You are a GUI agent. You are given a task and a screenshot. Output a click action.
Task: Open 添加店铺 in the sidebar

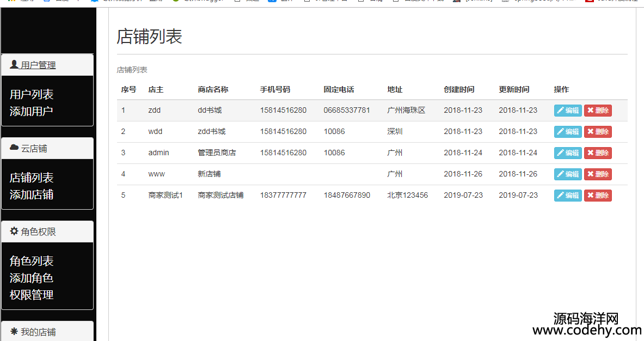pyautogui.click(x=32, y=194)
